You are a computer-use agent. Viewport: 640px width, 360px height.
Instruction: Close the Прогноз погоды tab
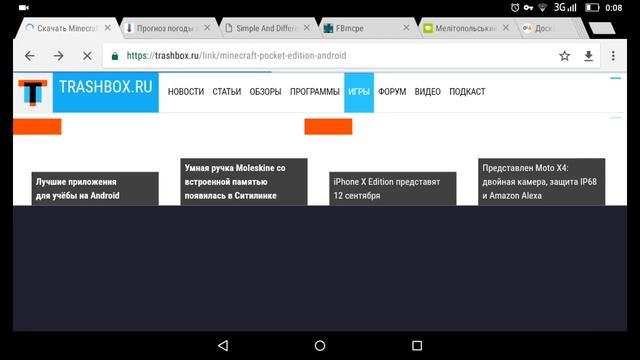pos(207,28)
